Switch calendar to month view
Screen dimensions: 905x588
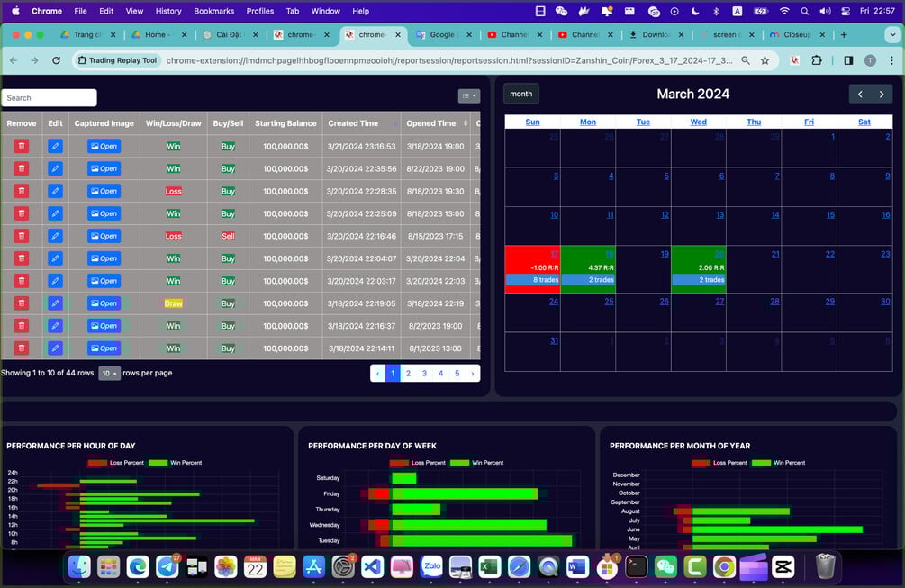[x=521, y=94]
